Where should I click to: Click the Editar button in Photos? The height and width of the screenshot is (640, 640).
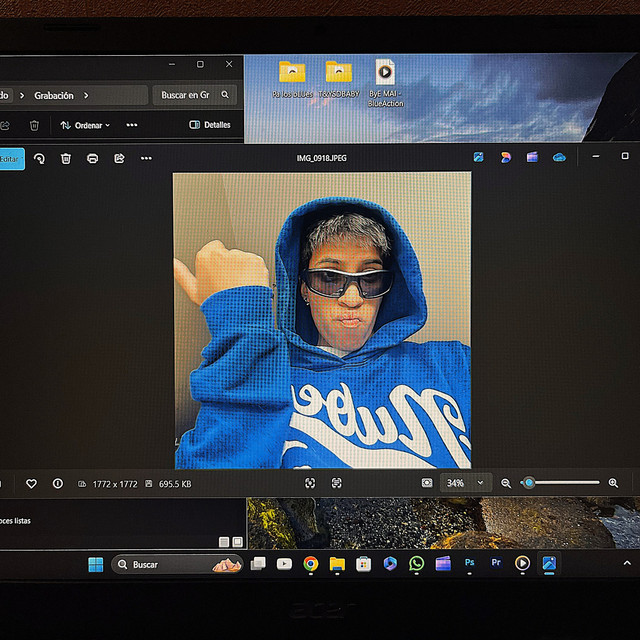pos(10,158)
